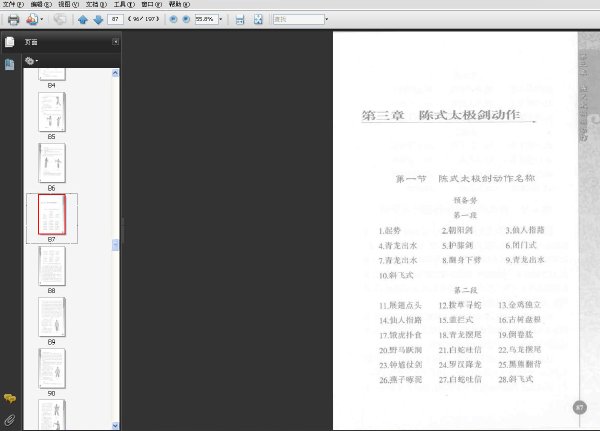Image resolution: width=600 pixels, height=431 pixels.
Task: Click the fit full page icon
Action: click(x=258, y=19)
